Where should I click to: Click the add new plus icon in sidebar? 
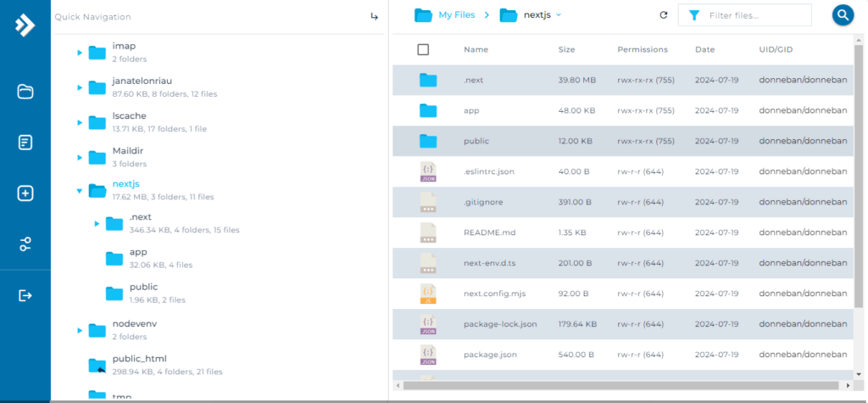click(x=25, y=193)
